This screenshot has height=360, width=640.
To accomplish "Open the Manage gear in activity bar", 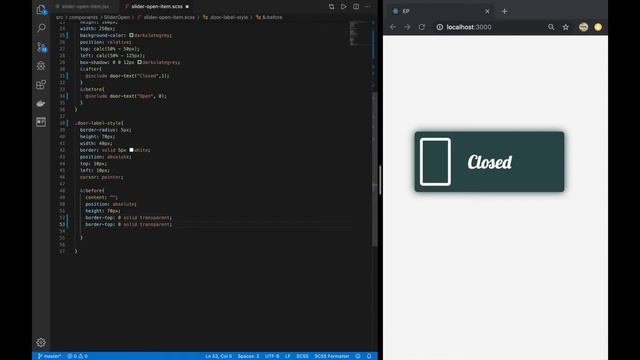I will pyautogui.click(x=41, y=342).
